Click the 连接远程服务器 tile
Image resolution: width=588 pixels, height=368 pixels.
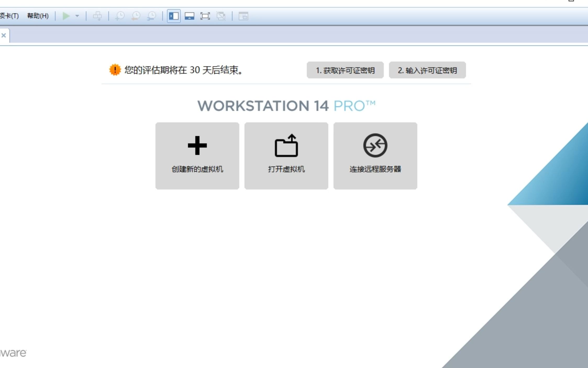coord(375,156)
